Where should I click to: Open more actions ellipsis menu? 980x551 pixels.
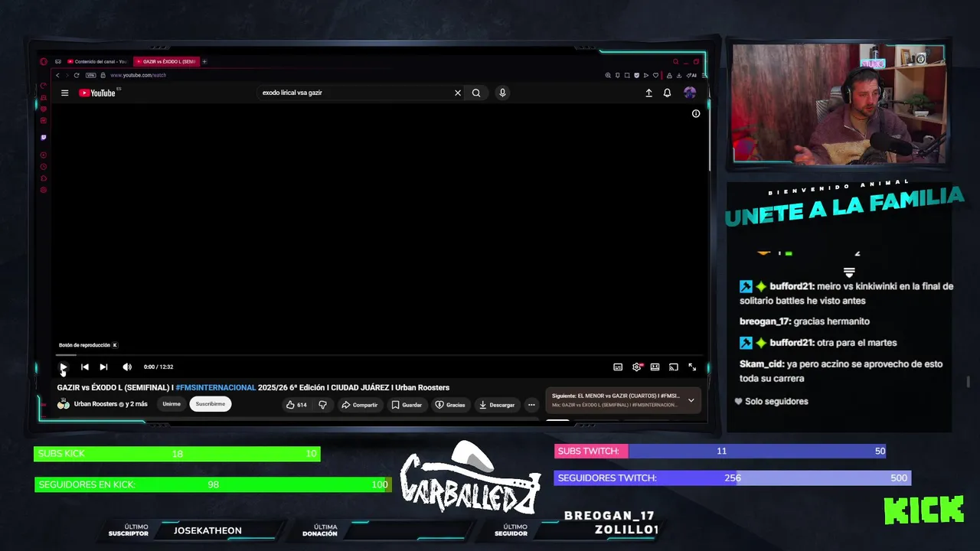[531, 405]
